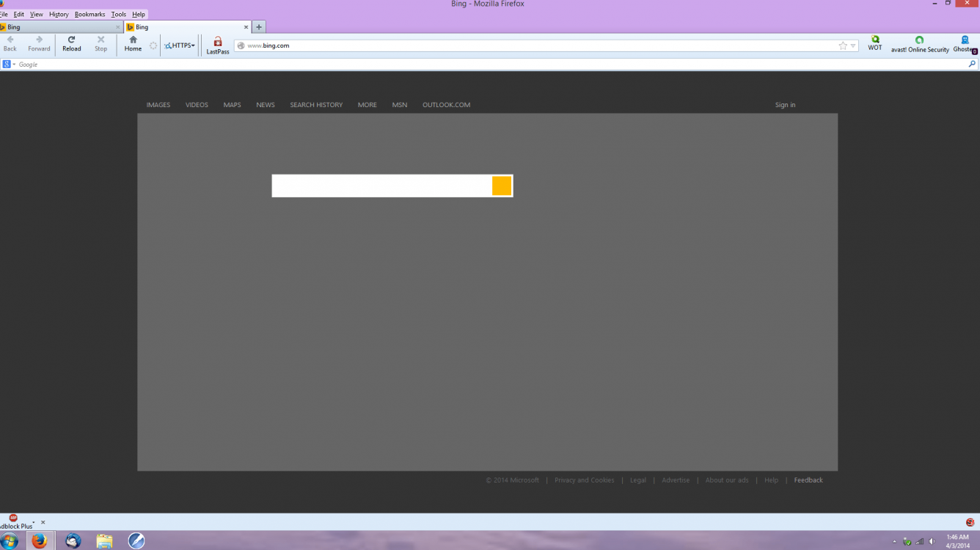Image resolution: width=980 pixels, height=550 pixels.
Task: Open the Advertise footer link
Action: point(676,480)
